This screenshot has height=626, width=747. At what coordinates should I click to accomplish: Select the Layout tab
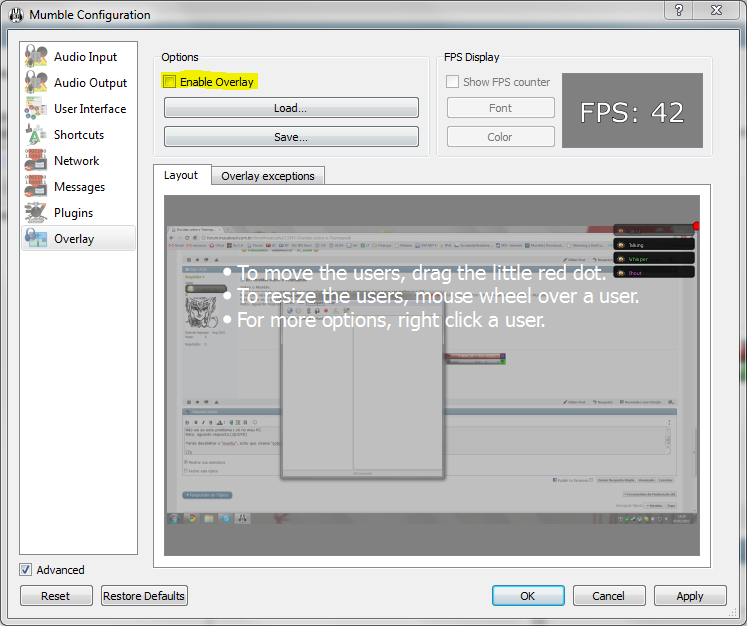click(181, 175)
